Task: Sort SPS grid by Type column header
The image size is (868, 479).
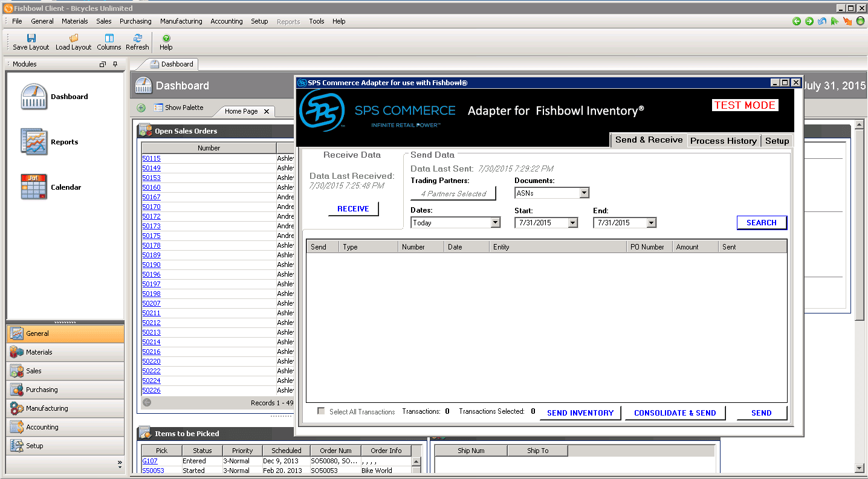Action: point(368,247)
